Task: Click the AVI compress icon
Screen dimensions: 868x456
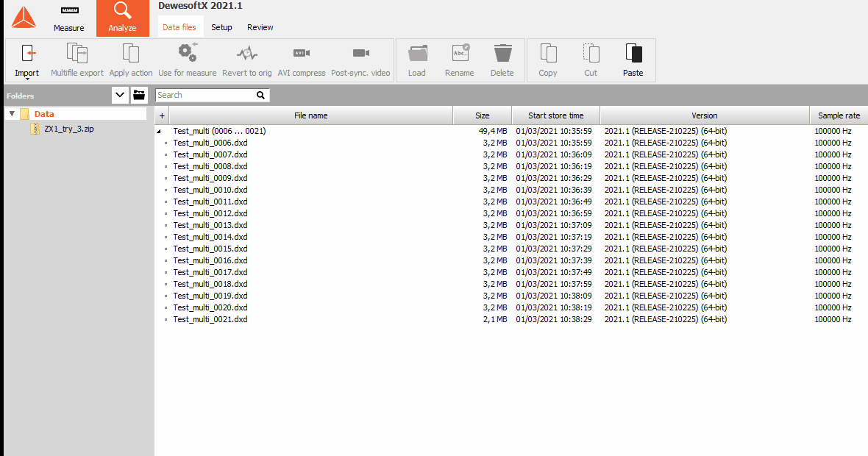Action: (x=302, y=53)
